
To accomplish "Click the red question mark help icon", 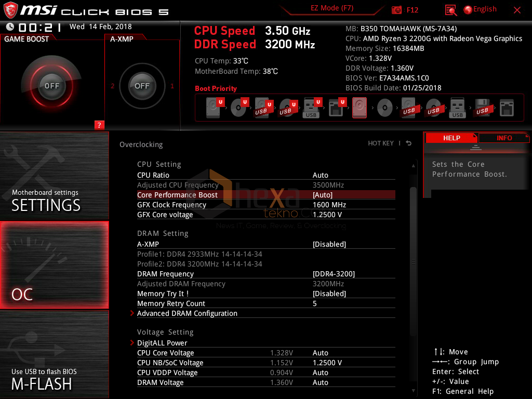I will [99, 125].
